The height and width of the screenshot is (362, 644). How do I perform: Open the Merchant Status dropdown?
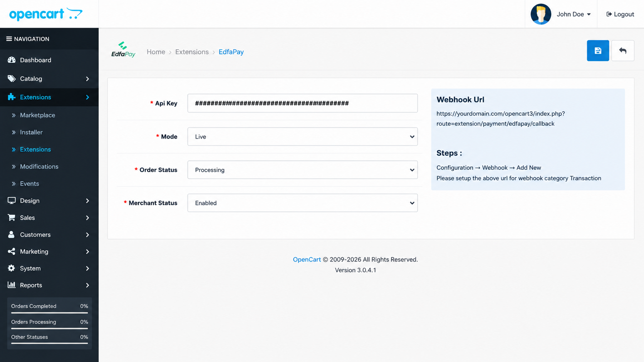302,203
